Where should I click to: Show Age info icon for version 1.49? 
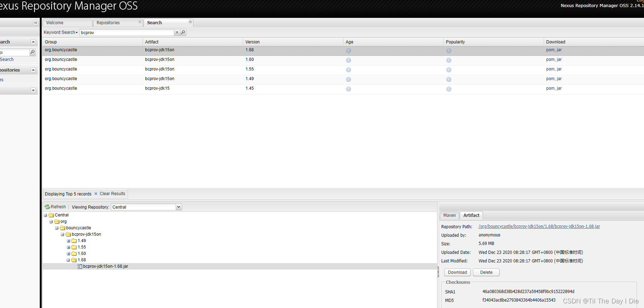tap(348, 79)
